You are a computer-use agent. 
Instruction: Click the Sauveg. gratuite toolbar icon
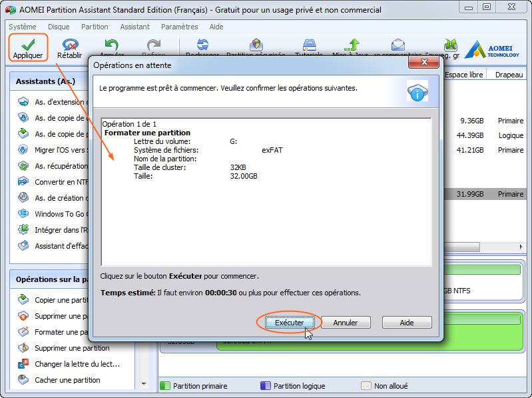pyautogui.click(x=451, y=45)
